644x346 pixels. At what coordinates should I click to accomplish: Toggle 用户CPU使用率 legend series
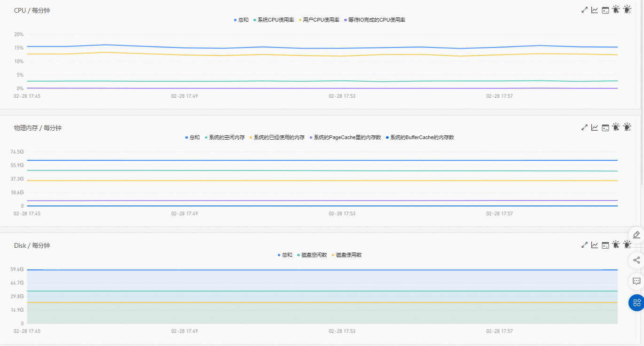(x=319, y=20)
